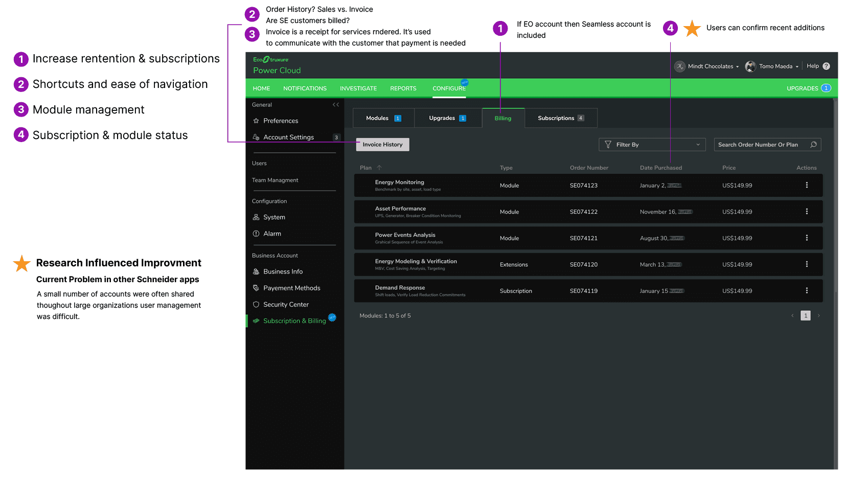
Task: Click Tomo Maeda user avatar
Action: [750, 66]
